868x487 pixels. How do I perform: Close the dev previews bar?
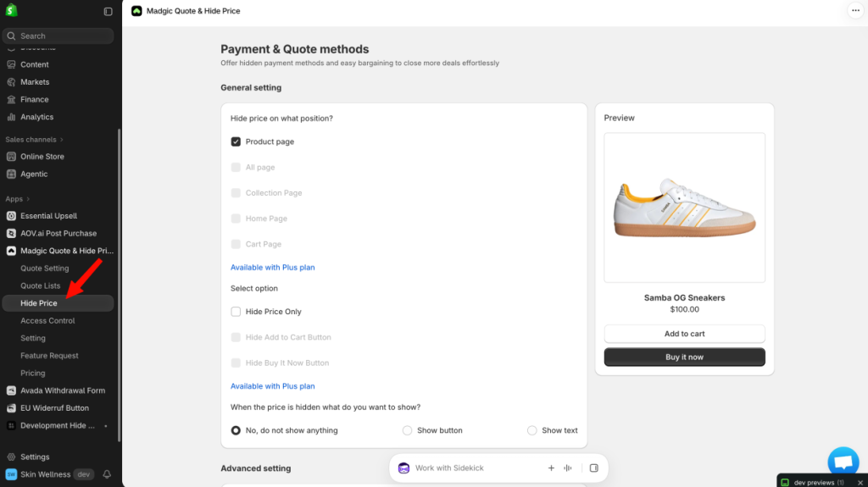[x=860, y=483]
